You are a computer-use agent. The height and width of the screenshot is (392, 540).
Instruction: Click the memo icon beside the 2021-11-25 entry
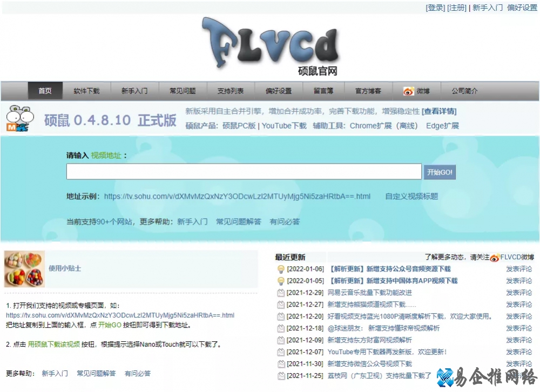pos(282,375)
